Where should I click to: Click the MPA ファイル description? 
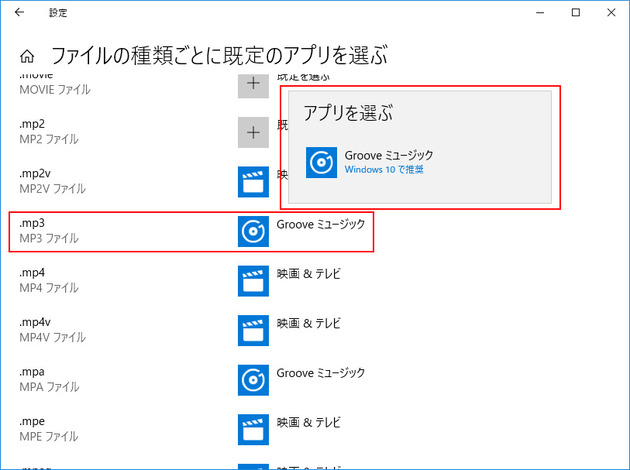(x=49, y=387)
